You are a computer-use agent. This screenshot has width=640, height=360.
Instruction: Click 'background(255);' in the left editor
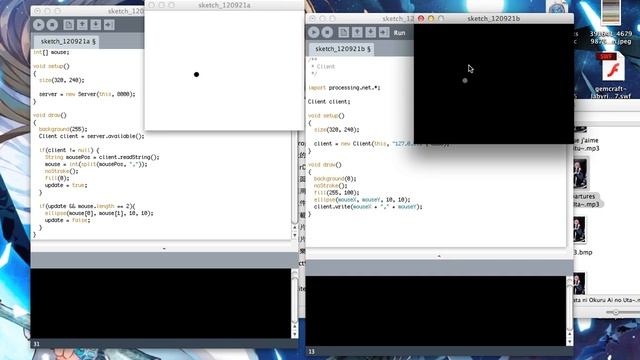pyautogui.click(x=63, y=129)
